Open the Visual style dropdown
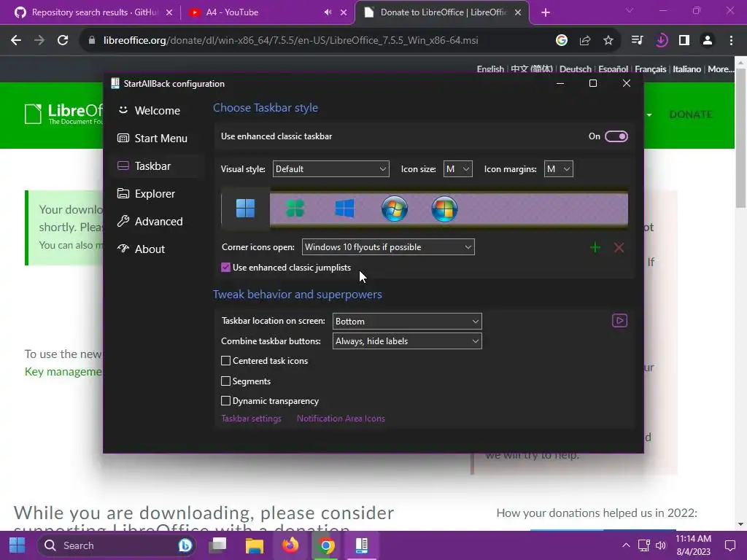Screen dimensions: 747x560 click(330, 169)
